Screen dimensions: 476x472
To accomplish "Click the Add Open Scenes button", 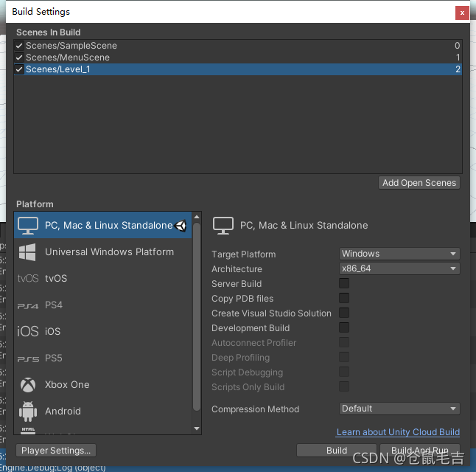I will (419, 183).
